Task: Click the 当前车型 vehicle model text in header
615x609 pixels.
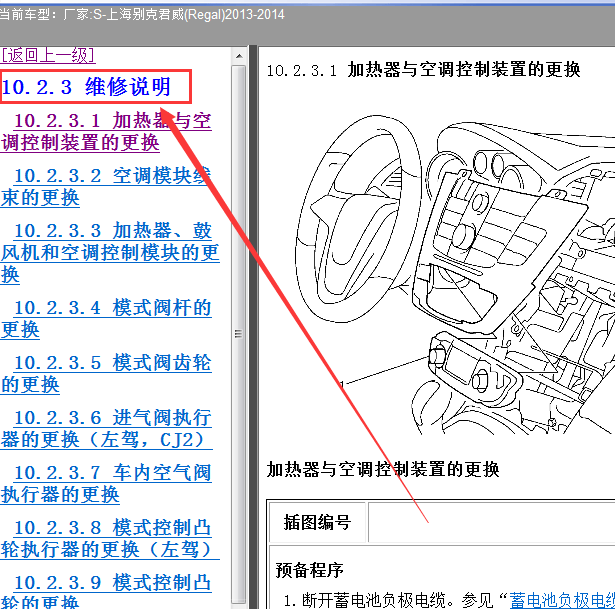Action: [142, 15]
